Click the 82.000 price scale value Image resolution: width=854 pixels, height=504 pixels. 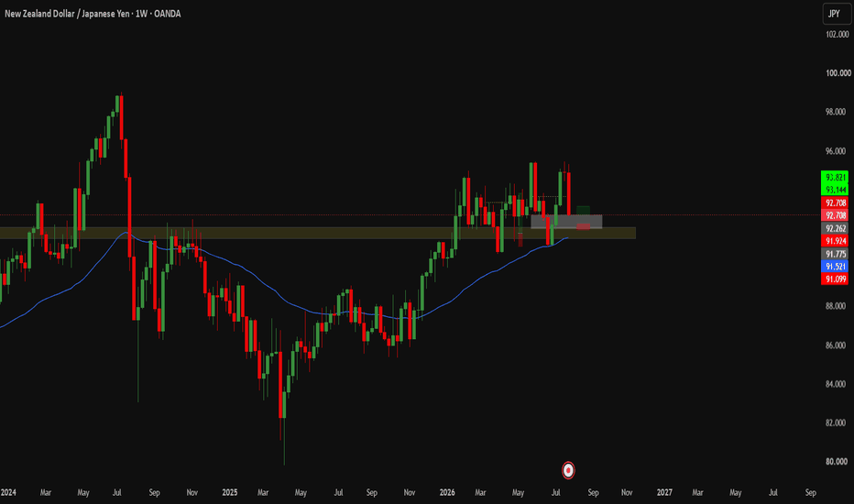coord(836,422)
